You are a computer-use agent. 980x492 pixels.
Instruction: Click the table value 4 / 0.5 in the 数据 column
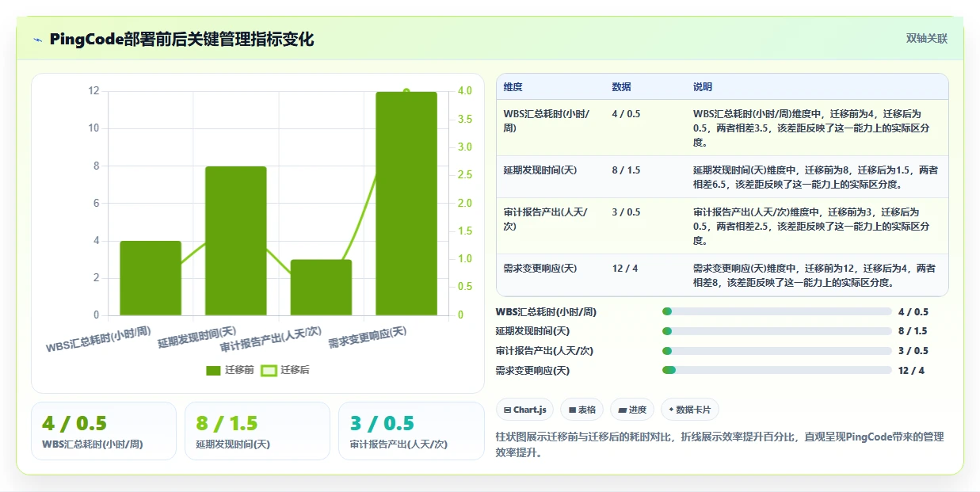[626, 114]
